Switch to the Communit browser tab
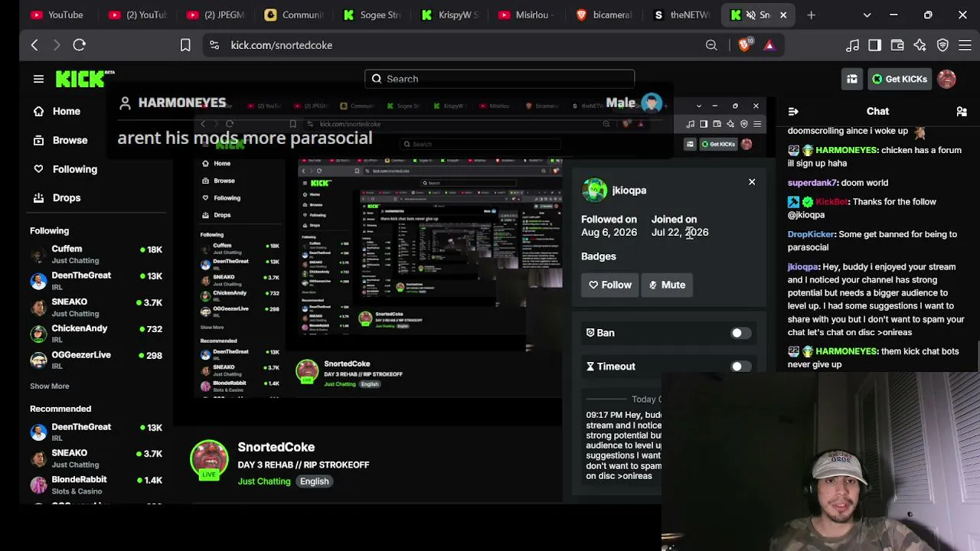 (x=293, y=15)
